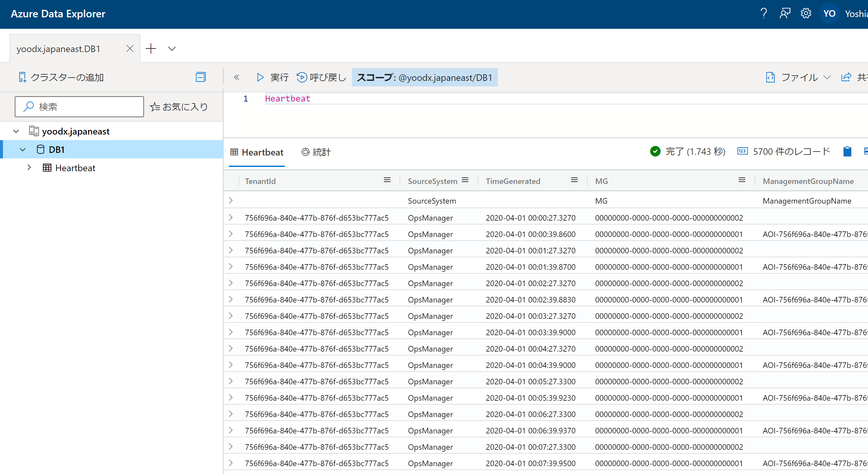Image resolution: width=868 pixels, height=474 pixels.
Task: Hide the panel with double chevron
Action: (237, 78)
